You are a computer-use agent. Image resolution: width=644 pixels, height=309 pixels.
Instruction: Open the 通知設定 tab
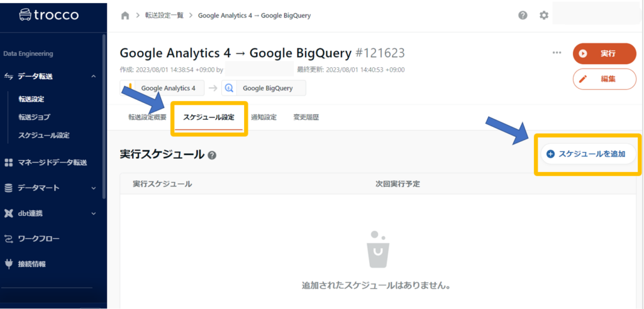264,117
